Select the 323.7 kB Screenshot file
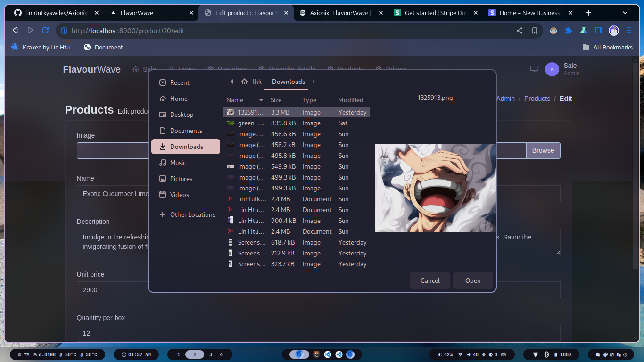The width and height of the screenshot is (644, 362). coord(297,264)
